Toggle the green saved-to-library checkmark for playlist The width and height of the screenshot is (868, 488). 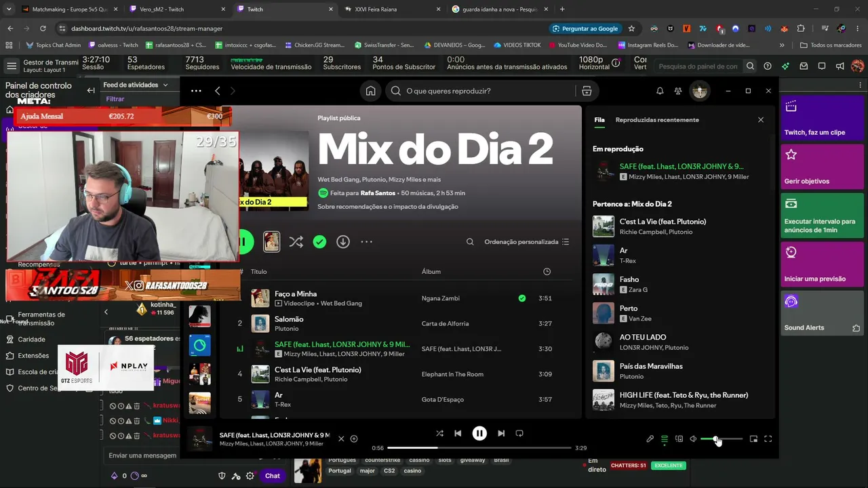point(319,241)
